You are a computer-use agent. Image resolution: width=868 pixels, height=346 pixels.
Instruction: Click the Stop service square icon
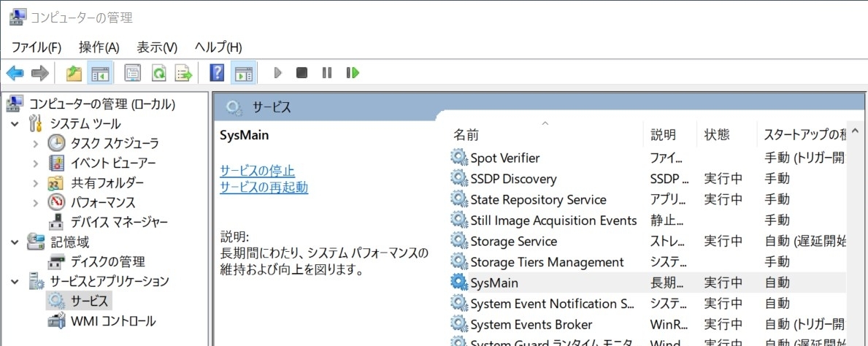302,72
